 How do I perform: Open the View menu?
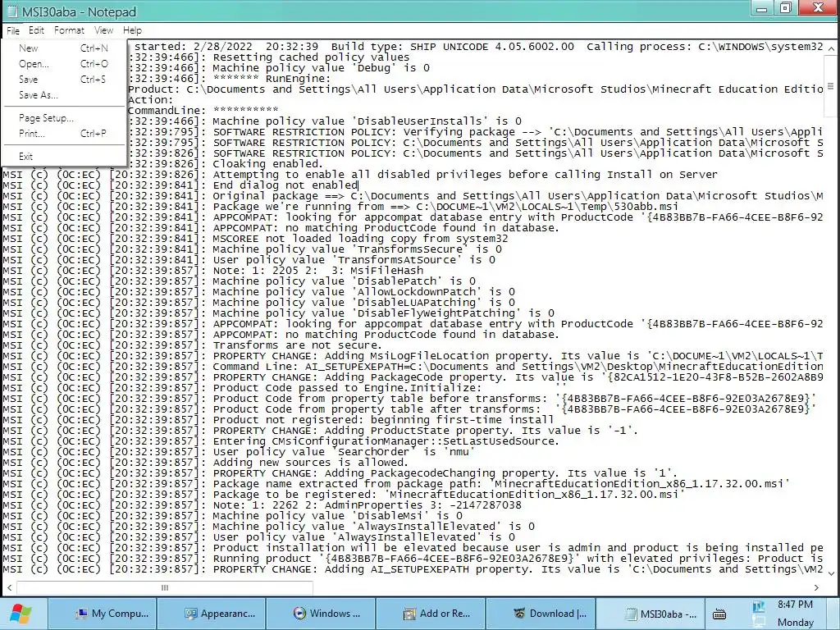(103, 30)
